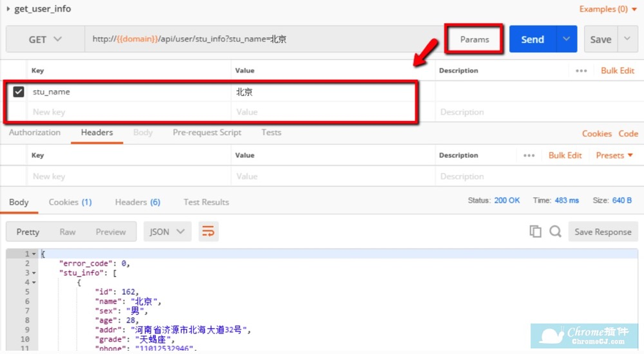
Task: Select the Pretty view mode
Action: coord(28,232)
